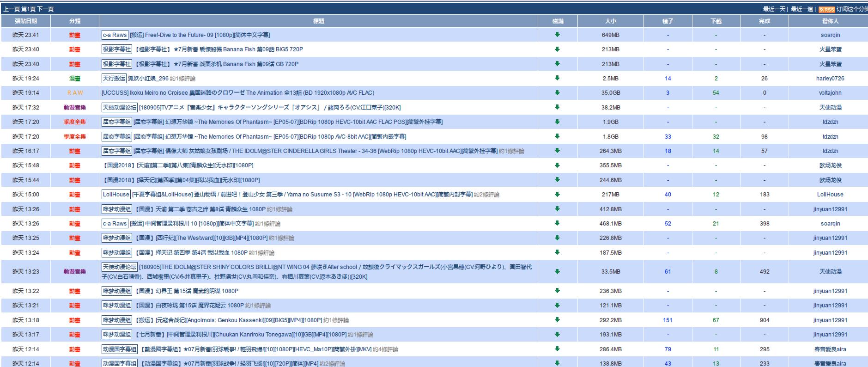Viewport: 868px width, 367px height.
Task: Sort by 標題 column header
Action: pyautogui.click(x=318, y=21)
